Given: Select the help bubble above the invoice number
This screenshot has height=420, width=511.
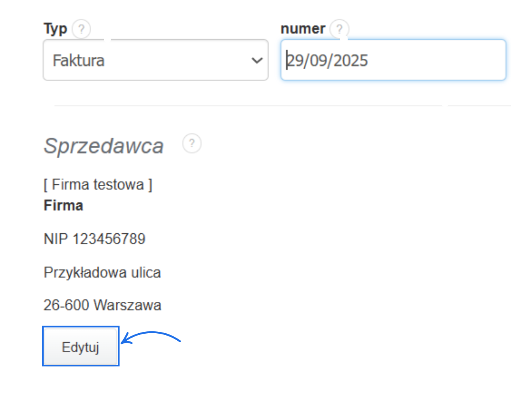Looking at the screenshot, I should point(339,28).
